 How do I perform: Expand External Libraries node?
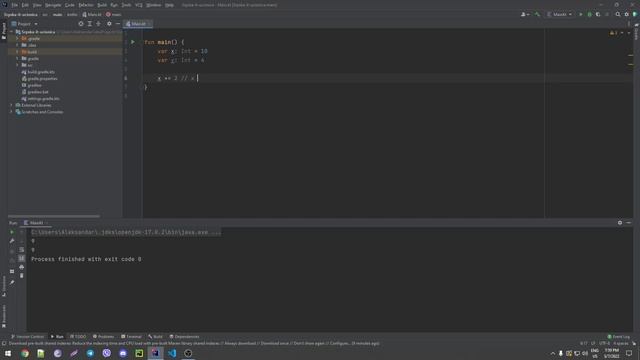pyautogui.click(x=11, y=105)
